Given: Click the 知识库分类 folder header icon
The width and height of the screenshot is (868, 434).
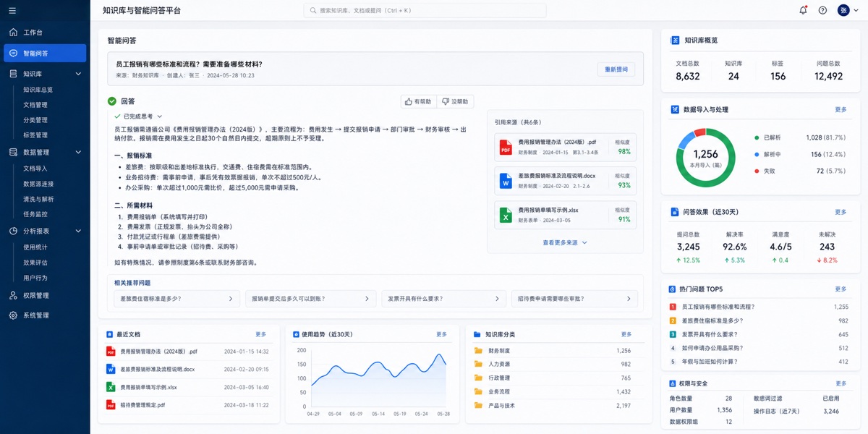Looking at the screenshot, I should tap(477, 335).
